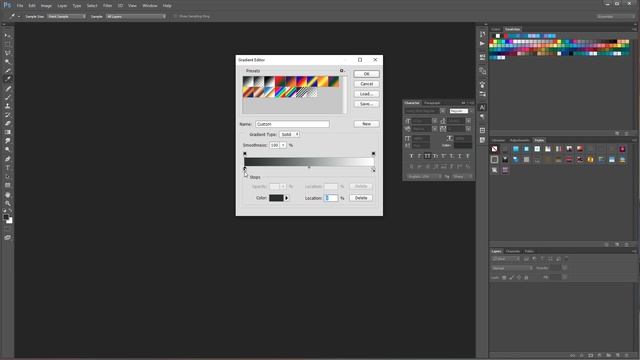The width and height of the screenshot is (640, 360).
Task: Select the Pen tool
Action: (x=8, y=159)
